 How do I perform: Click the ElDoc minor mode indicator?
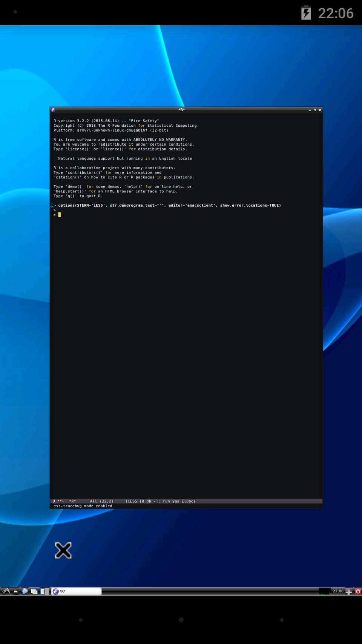point(188,501)
